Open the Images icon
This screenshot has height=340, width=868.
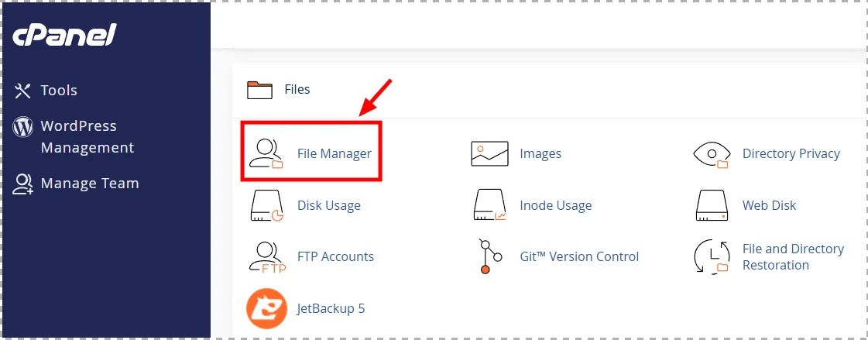[489, 153]
